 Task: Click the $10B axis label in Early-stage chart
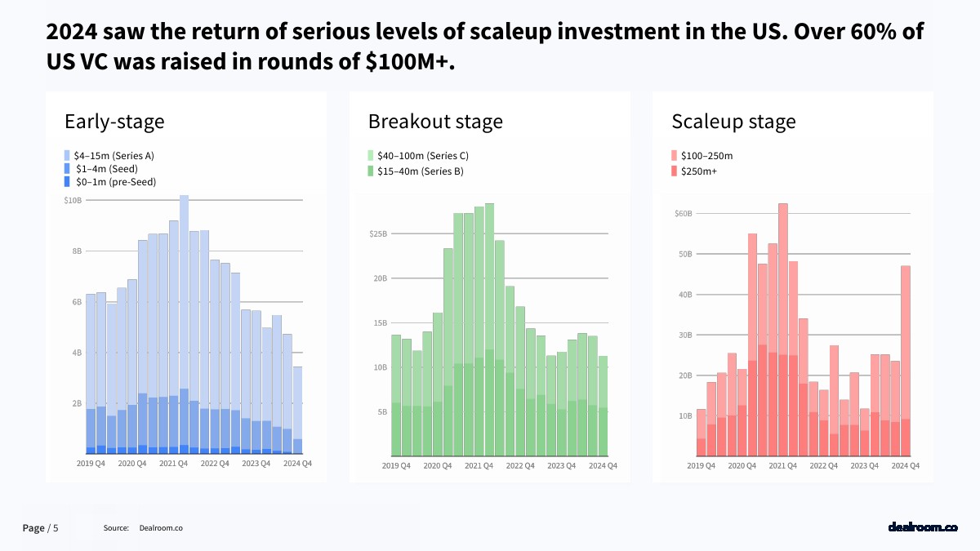(x=72, y=200)
